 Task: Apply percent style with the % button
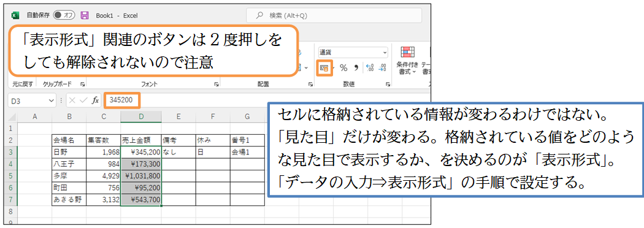click(x=343, y=67)
